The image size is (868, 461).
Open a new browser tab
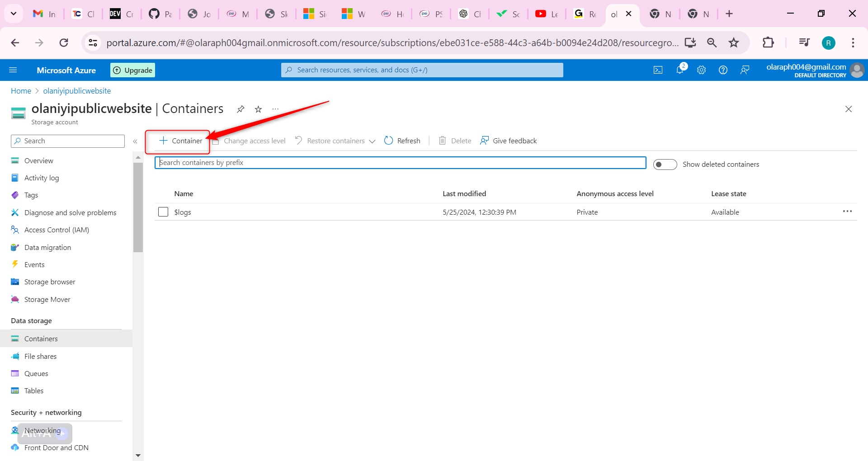(729, 14)
